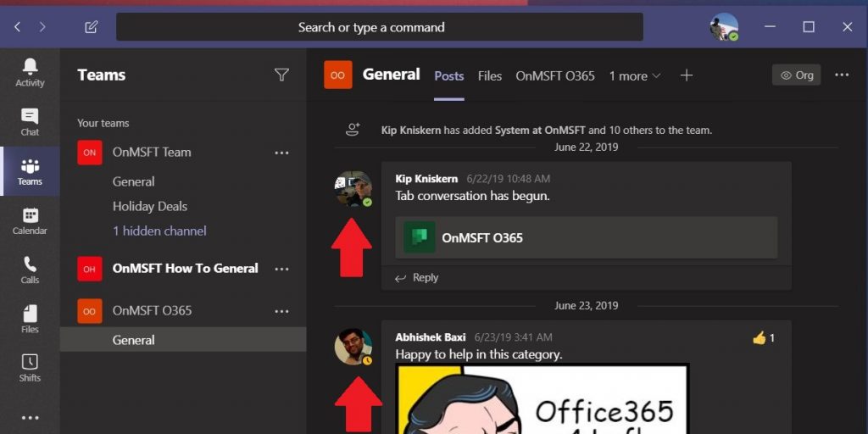This screenshot has width=868, height=434.
Task: Click the Abhishek Baxi sender name
Action: pyautogui.click(x=431, y=337)
